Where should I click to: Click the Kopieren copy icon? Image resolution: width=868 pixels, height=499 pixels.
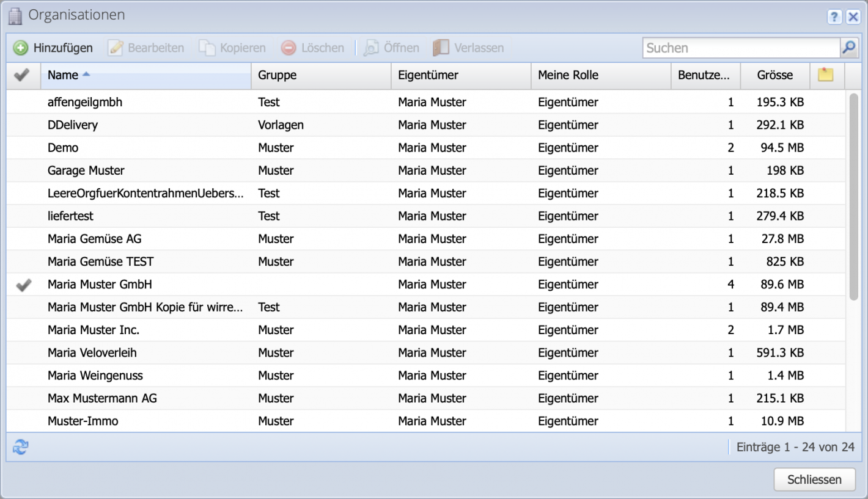[207, 47]
